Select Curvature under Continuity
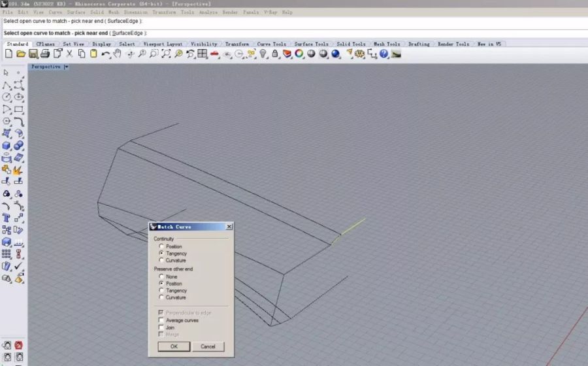Screen dimensions: 588x366 tap(161, 261)
